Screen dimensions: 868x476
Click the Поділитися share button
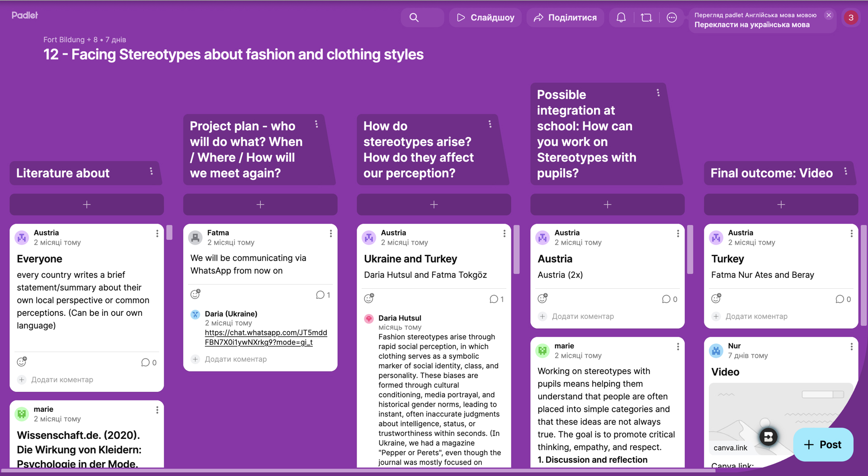(565, 18)
